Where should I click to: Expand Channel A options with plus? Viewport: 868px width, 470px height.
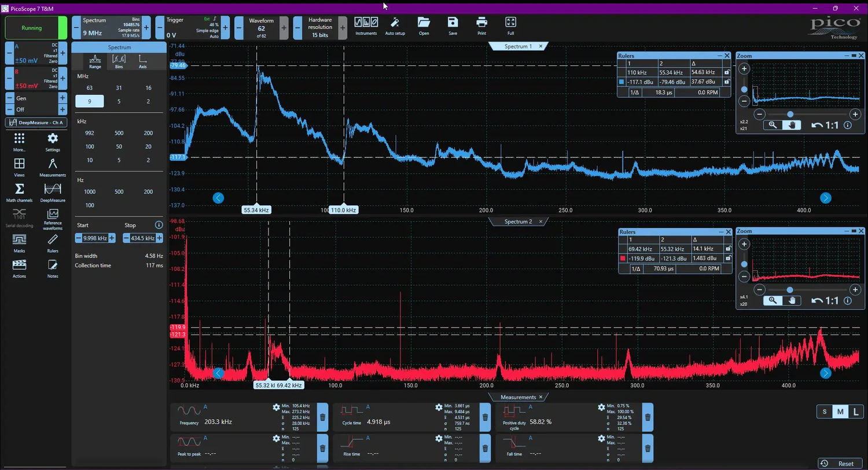tap(62, 53)
